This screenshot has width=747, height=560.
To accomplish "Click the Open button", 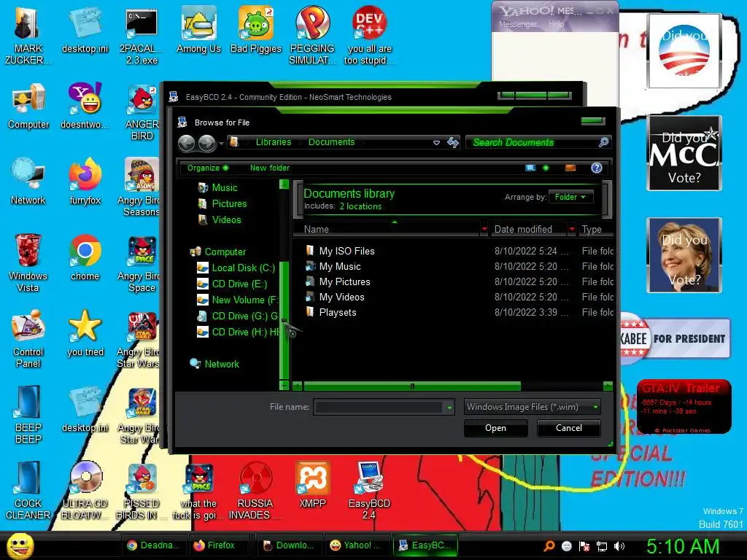I will 495,427.
